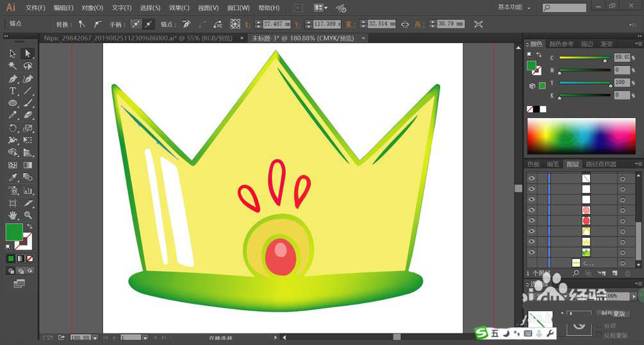Viewport: 644px width, 345px height.
Task: Open the Layers panel flyout menu
Action: 639,164
